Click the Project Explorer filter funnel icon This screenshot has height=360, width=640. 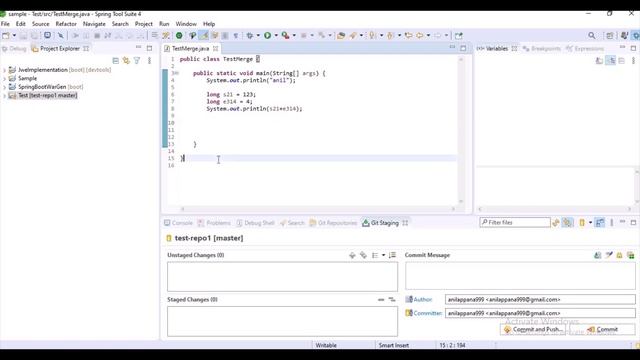point(137,61)
